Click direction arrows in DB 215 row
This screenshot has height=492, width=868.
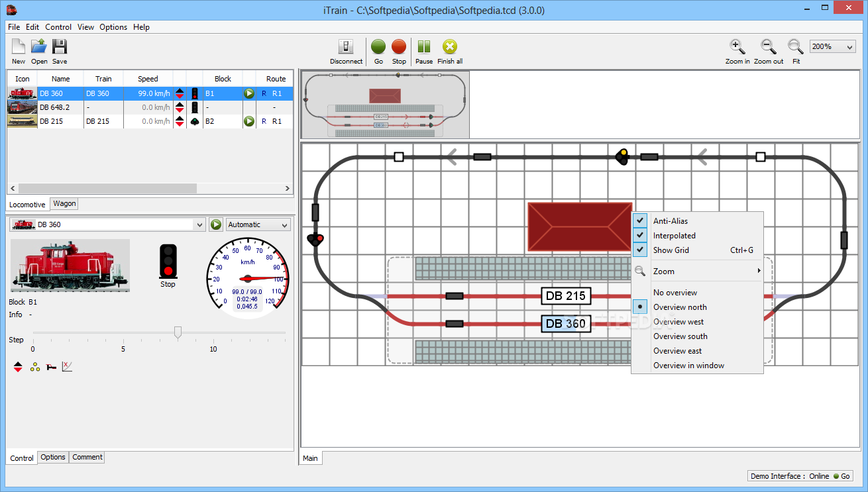[180, 121]
